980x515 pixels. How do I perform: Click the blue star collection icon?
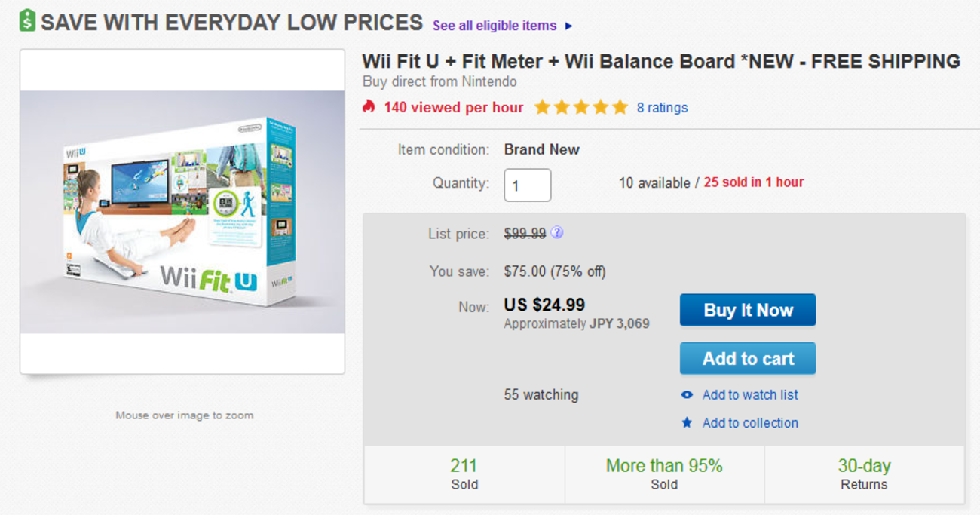(687, 423)
